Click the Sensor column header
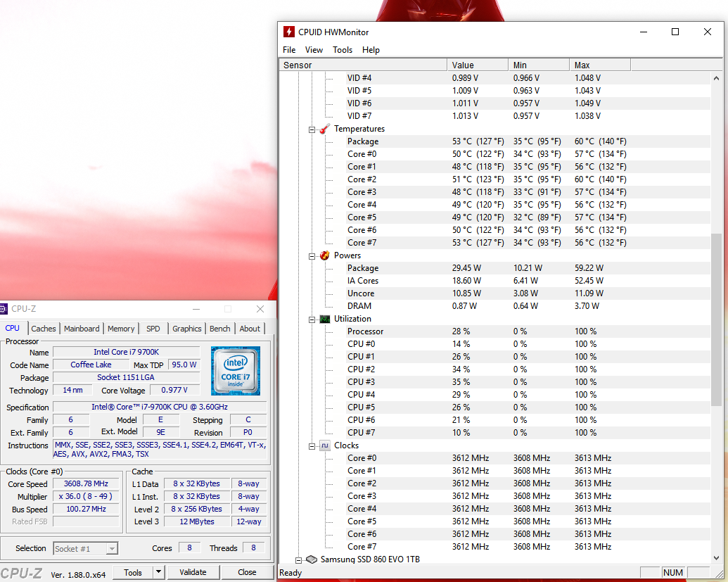 363,65
